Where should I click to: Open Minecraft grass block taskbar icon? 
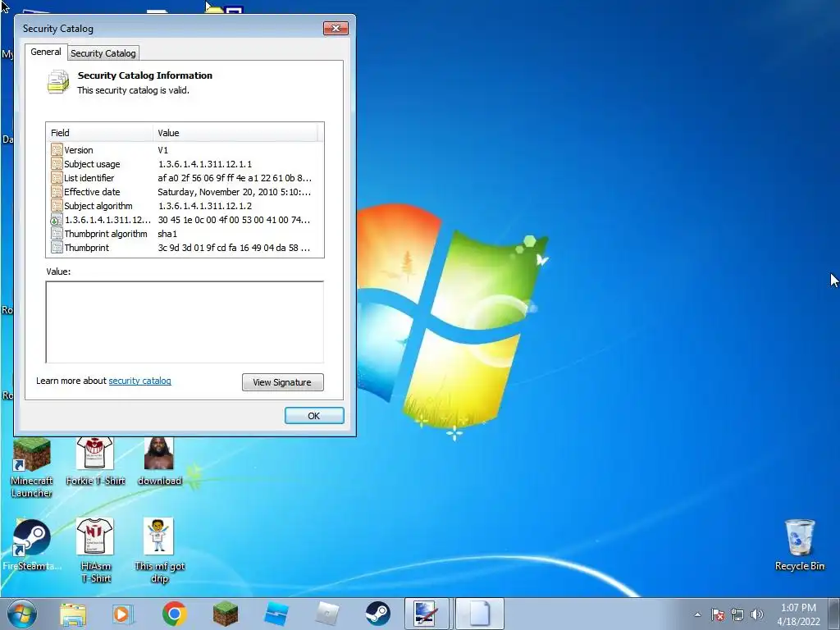226,614
